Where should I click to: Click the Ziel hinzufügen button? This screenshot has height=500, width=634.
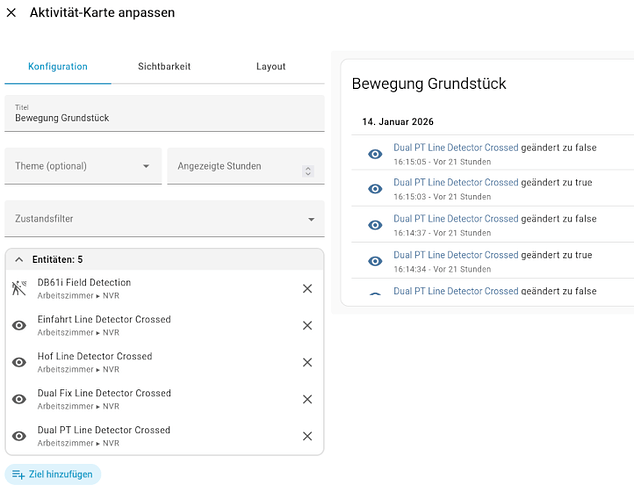tap(53, 474)
